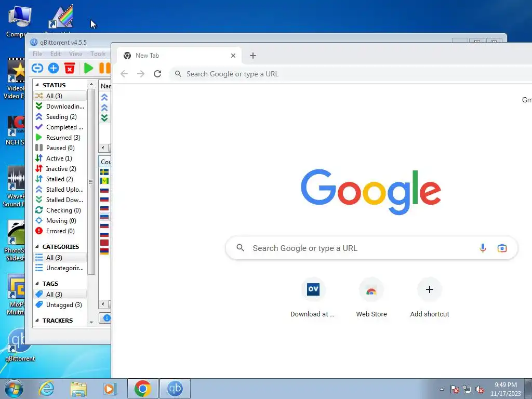Viewport: 532px width, 399px height.
Task: Click the muted volume tray icon
Action: point(480,389)
